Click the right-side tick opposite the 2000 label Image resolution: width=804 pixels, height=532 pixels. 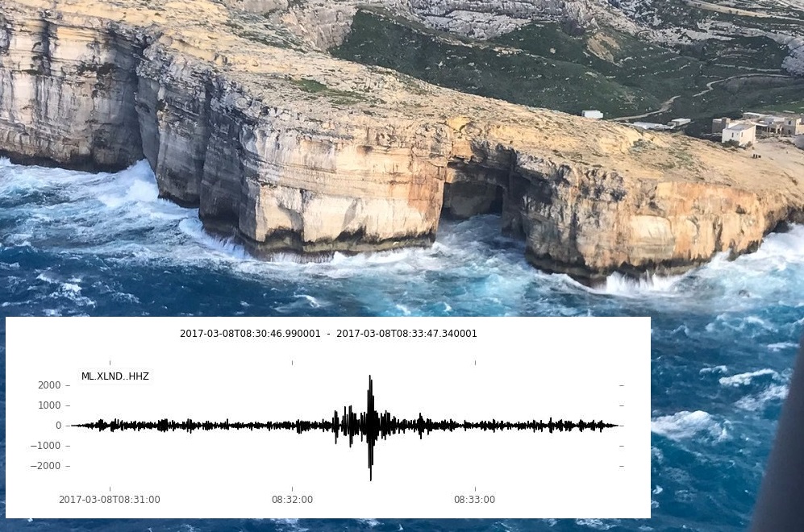tap(621, 384)
